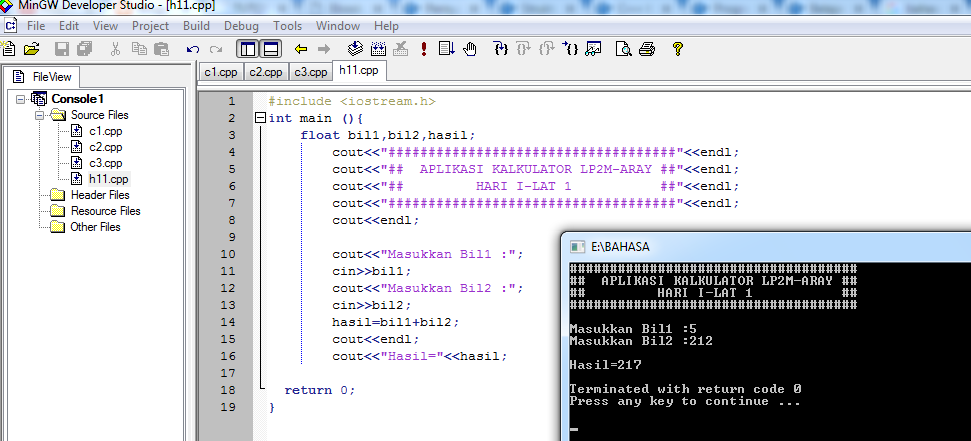Select c3.cpp in the file tree
The width and height of the screenshot is (971, 441).
pyautogui.click(x=106, y=164)
